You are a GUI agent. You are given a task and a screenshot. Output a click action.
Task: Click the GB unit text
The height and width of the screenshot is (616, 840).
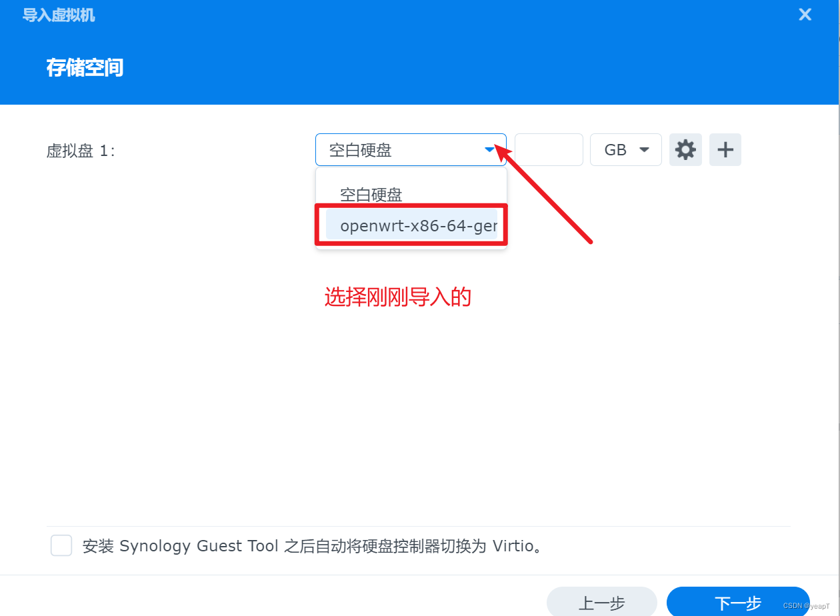(x=615, y=150)
